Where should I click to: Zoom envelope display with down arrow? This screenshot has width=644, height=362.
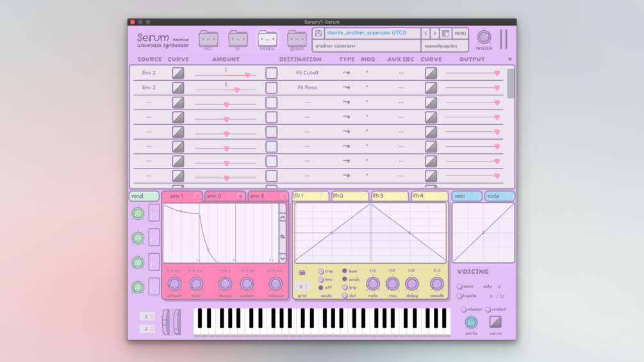pos(283,258)
